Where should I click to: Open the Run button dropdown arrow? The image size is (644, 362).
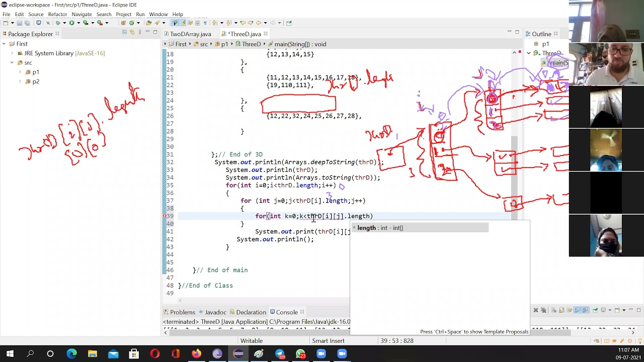78,23
